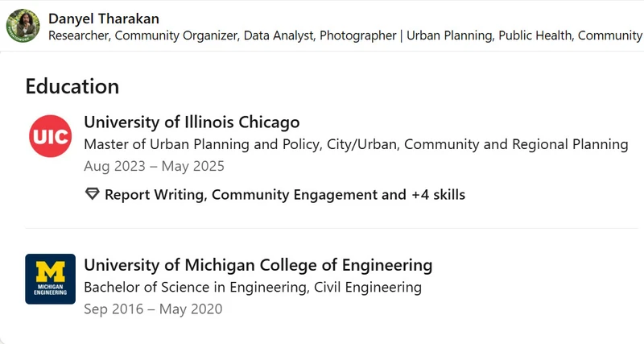
Task: Click Community and Regional Planning text
Action: pos(516,144)
